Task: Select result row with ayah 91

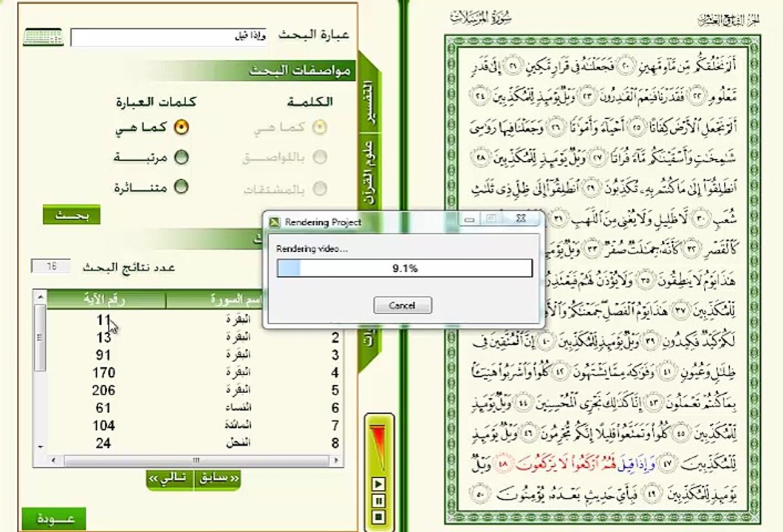Action: (x=195, y=355)
